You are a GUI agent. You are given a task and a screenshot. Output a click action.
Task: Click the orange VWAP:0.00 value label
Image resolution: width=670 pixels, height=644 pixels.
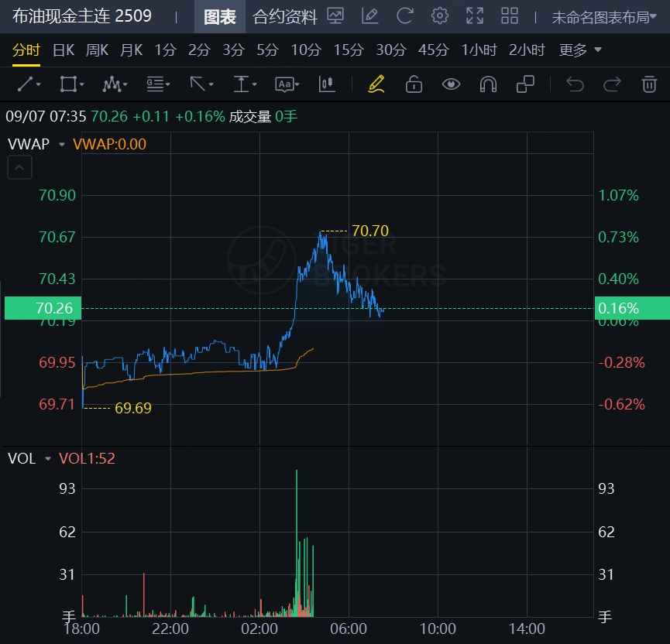109,144
